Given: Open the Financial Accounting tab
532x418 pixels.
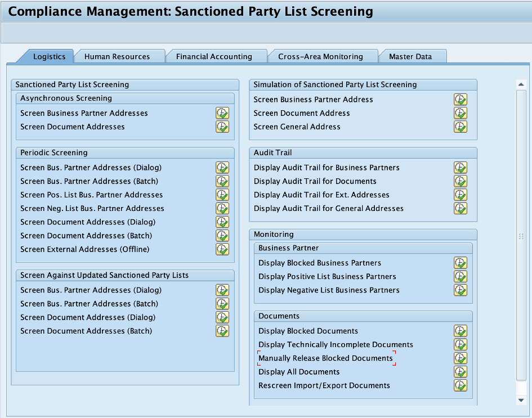Looking at the screenshot, I should [x=214, y=57].
